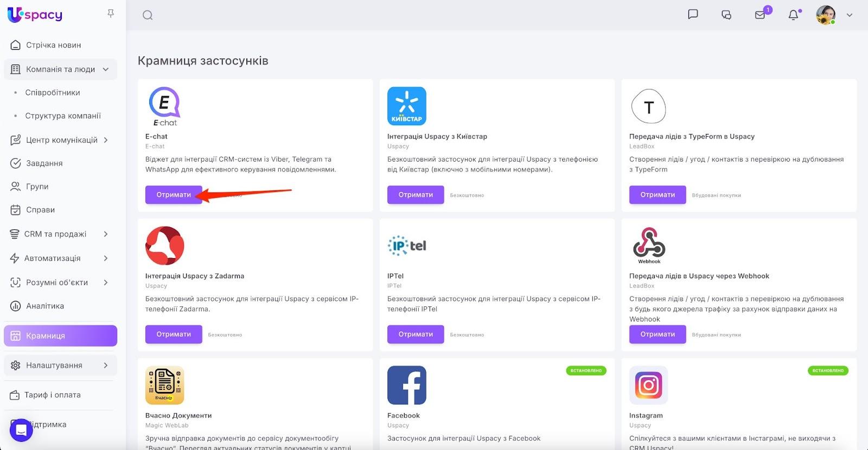Image resolution: width=868 pixels, height=450 pixels.
Task: Open the notifications bell
Action: point(793,15)
